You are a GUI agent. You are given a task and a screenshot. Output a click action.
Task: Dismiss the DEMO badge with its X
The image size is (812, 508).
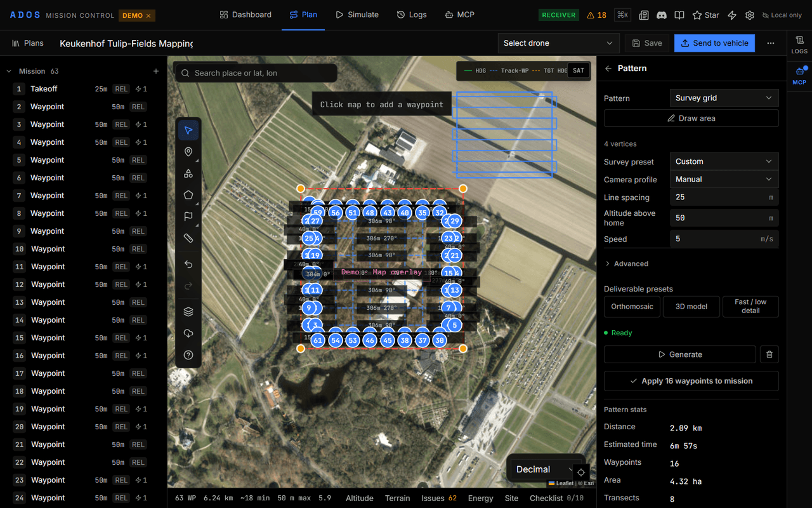tap(148, 16)
